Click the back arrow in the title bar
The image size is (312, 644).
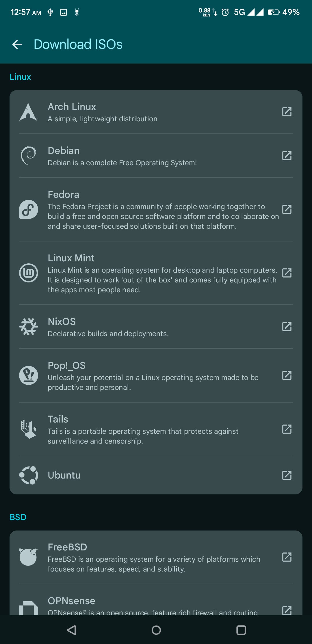pos(17,44)
